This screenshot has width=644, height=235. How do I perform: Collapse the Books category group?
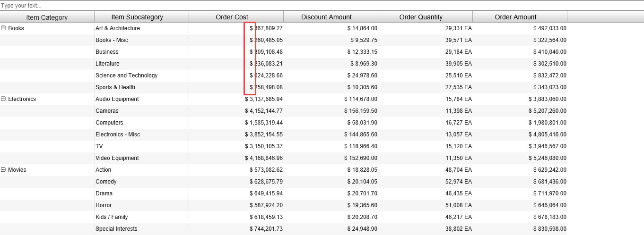click(x=3, y=28)
